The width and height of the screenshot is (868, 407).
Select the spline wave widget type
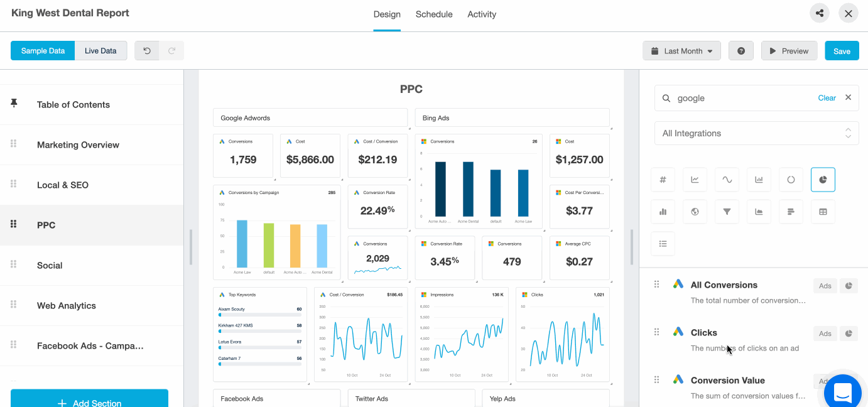pyautogui.click(x=727, y=180)
